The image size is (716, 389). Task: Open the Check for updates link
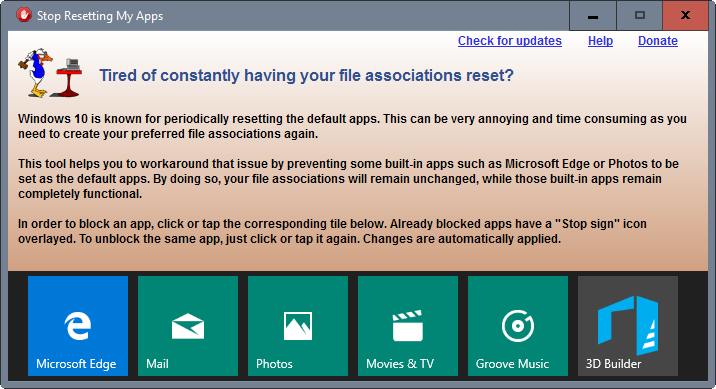(510, 41)
